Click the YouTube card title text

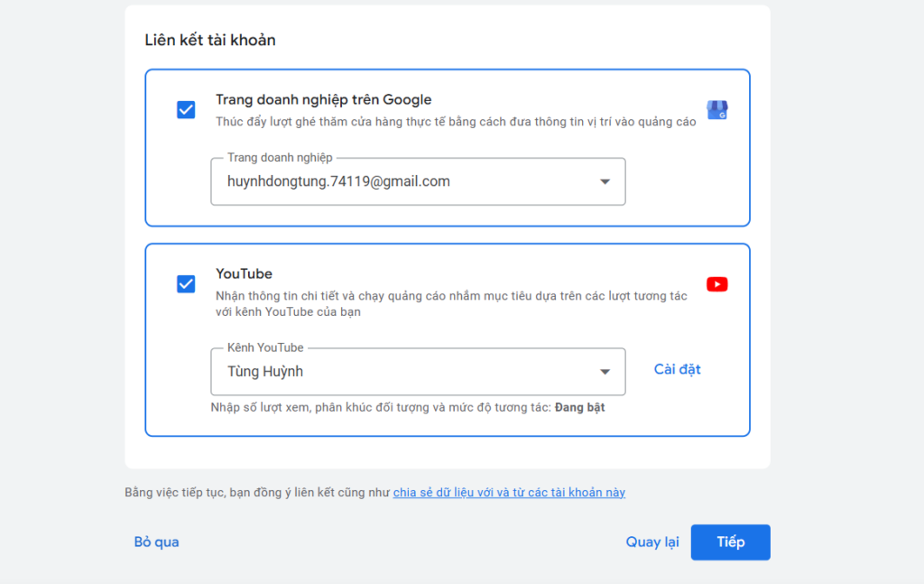point(244,274)
